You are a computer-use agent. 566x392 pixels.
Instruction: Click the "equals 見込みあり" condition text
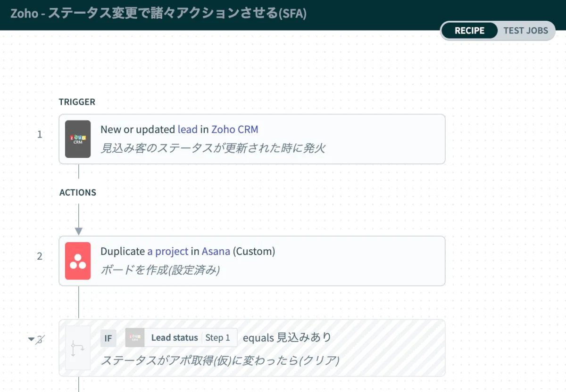(x=287, y=337)
